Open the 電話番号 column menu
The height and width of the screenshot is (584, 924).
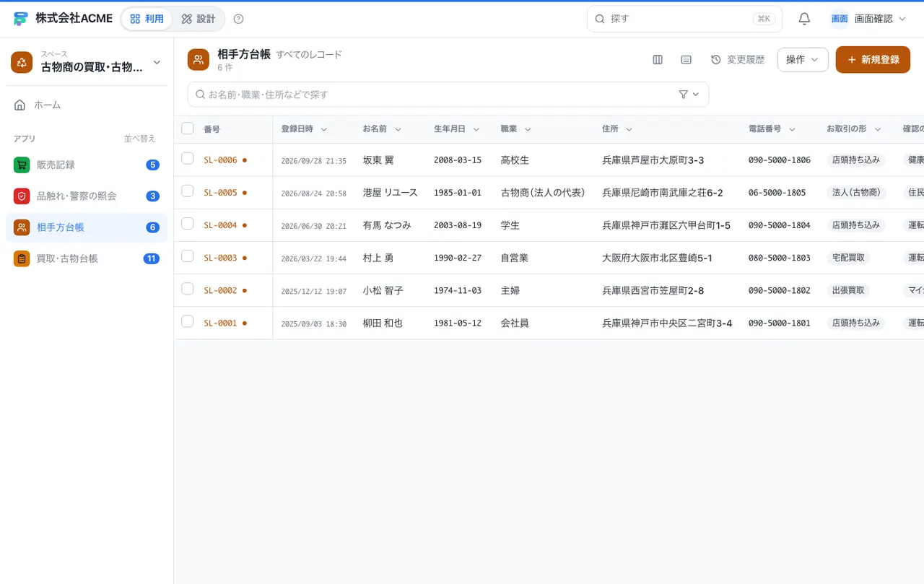pyautogui.click(x=792, y=129)
